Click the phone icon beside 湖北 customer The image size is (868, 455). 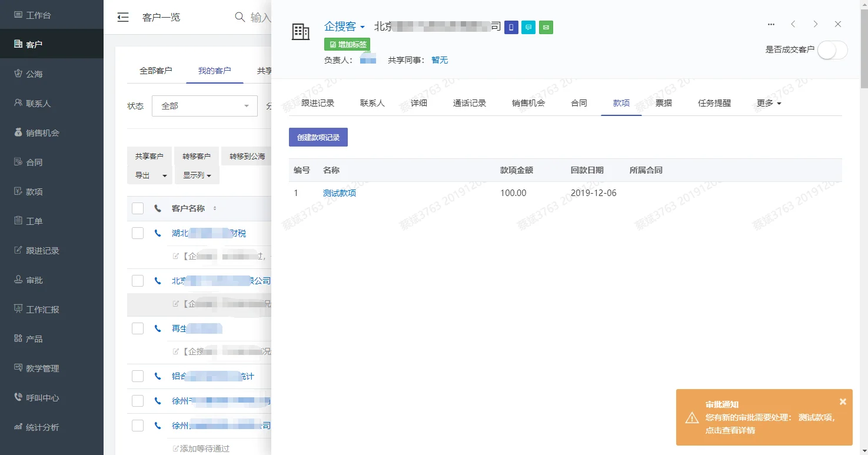157,233
